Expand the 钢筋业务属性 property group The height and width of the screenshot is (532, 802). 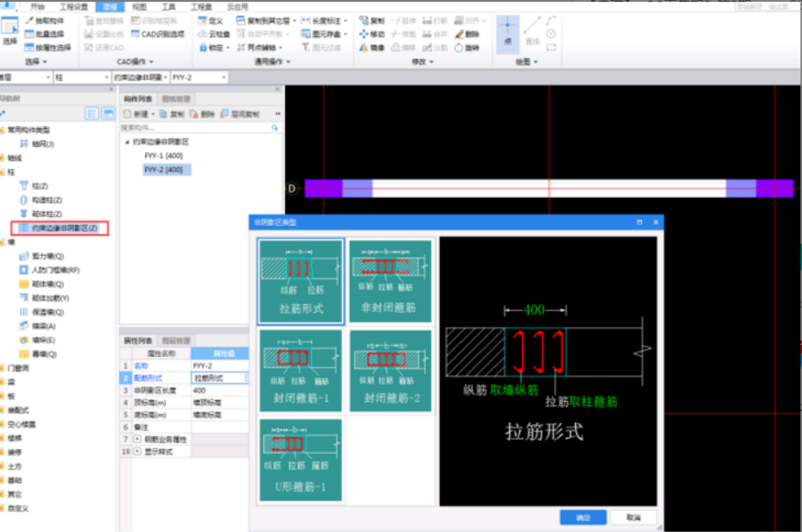tap(137, 438)
